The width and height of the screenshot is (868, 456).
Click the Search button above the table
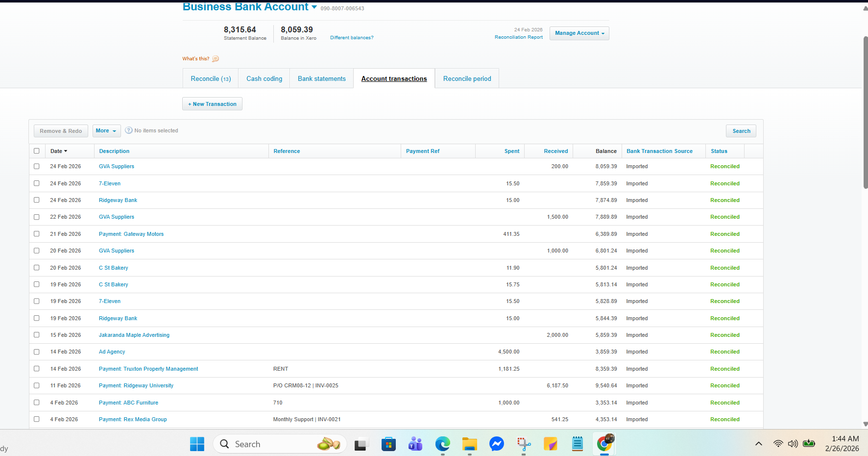coord(741,131)
